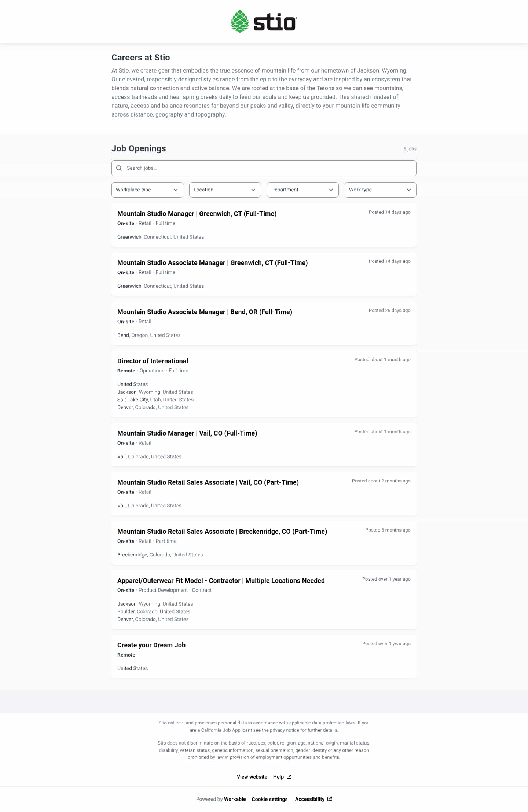Click the external link icon beside Help

tap(289, 777)
